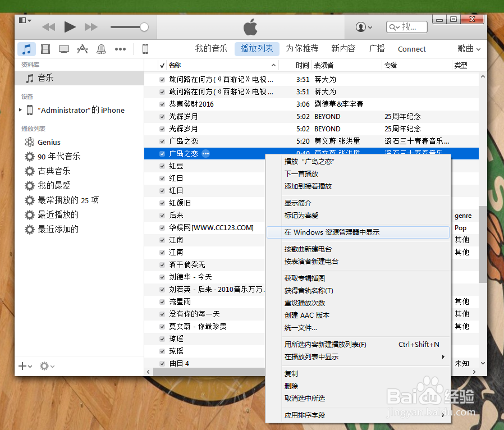
Task: Open the Tones bell icon
Action: [101, 49]
